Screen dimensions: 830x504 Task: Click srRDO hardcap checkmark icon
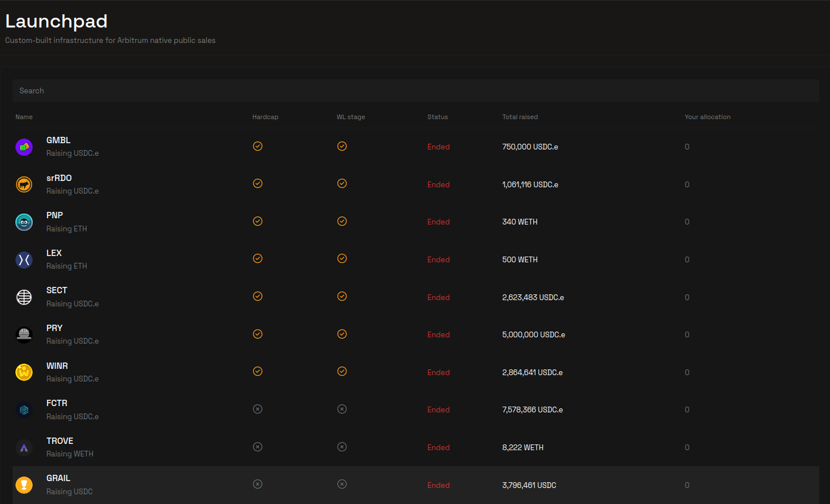[x=258, y=183]
